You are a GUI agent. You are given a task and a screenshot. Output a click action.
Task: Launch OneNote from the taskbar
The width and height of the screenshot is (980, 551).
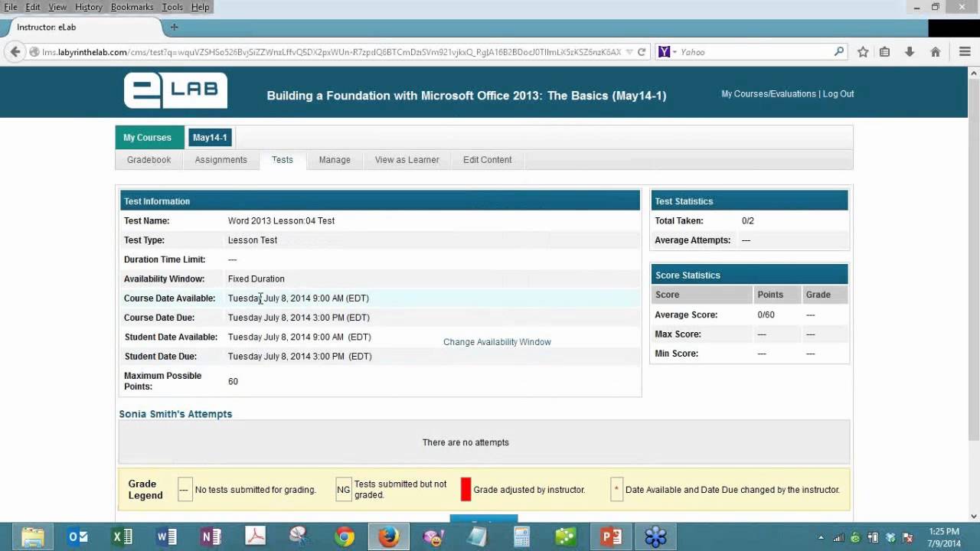tap(211, 536)
